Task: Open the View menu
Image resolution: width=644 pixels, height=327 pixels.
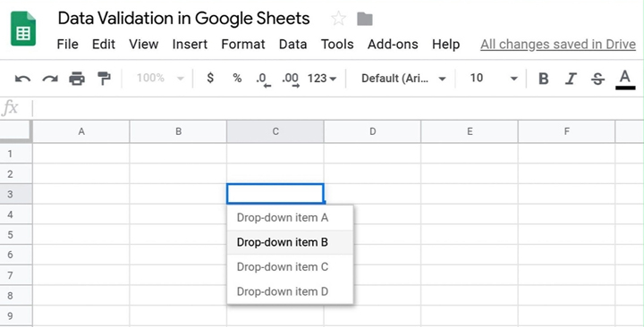Action: coord(144,44)
